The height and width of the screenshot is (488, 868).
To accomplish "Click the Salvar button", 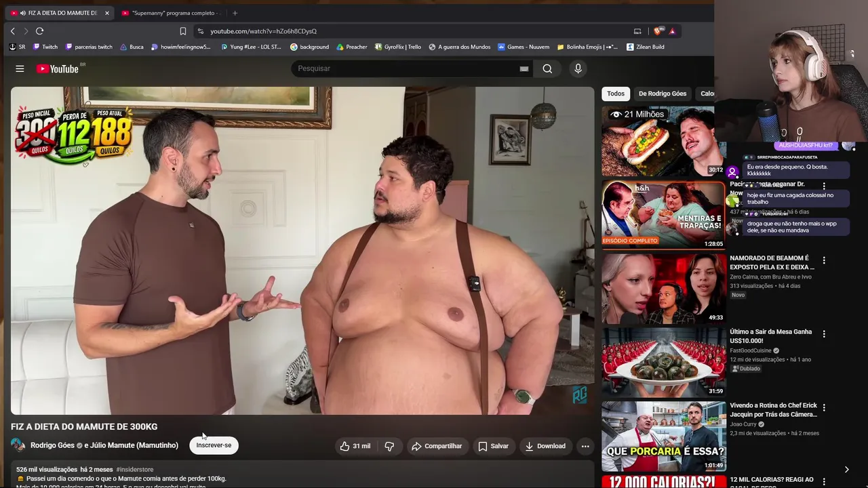I will 493,446.
